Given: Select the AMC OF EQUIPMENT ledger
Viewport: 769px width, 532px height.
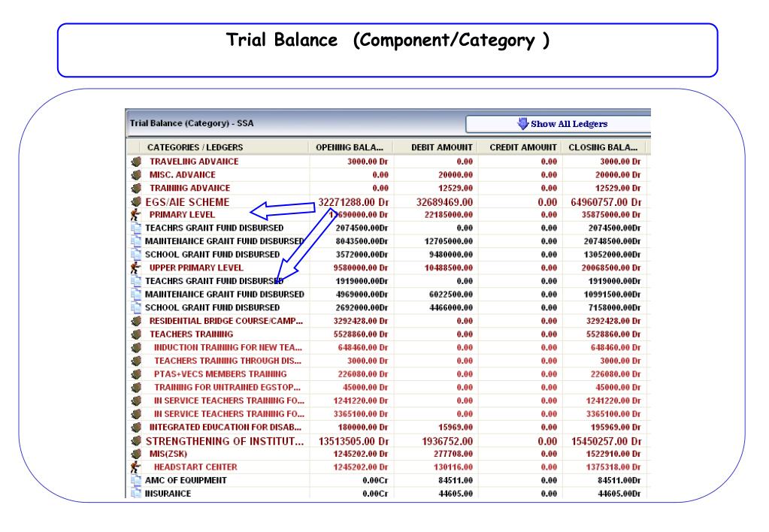Looking at the screenshot, I should pos(186,480).
